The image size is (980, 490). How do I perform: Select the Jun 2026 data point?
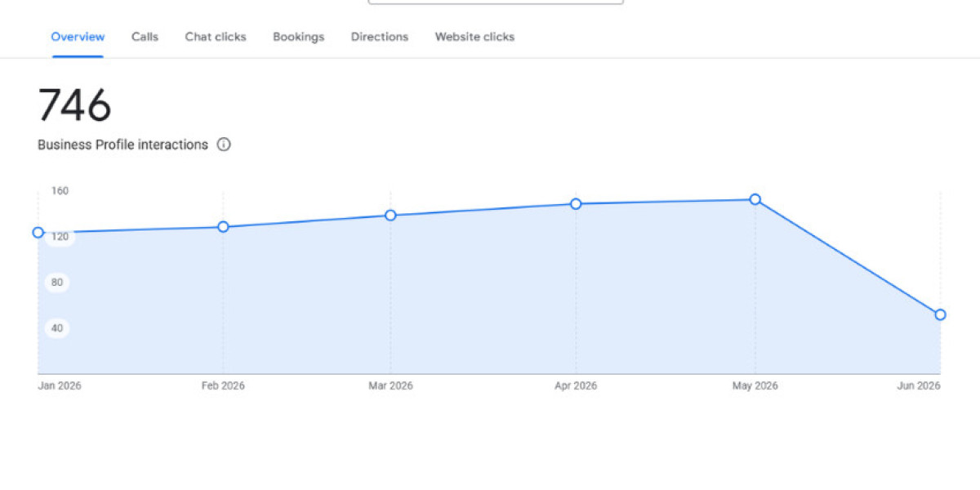click(940, 314)
